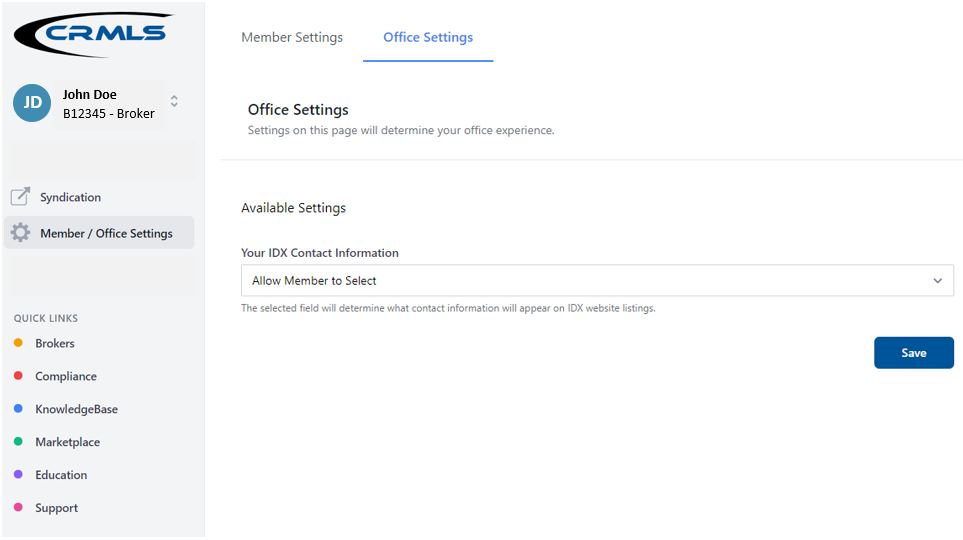Save the office settings
963x540 pixels.
(x=914, y=353)
